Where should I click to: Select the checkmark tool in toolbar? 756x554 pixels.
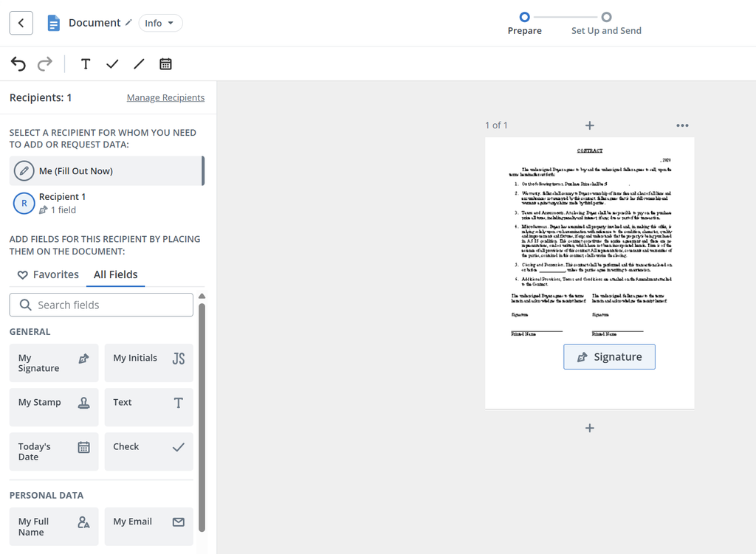coord(112,63)
